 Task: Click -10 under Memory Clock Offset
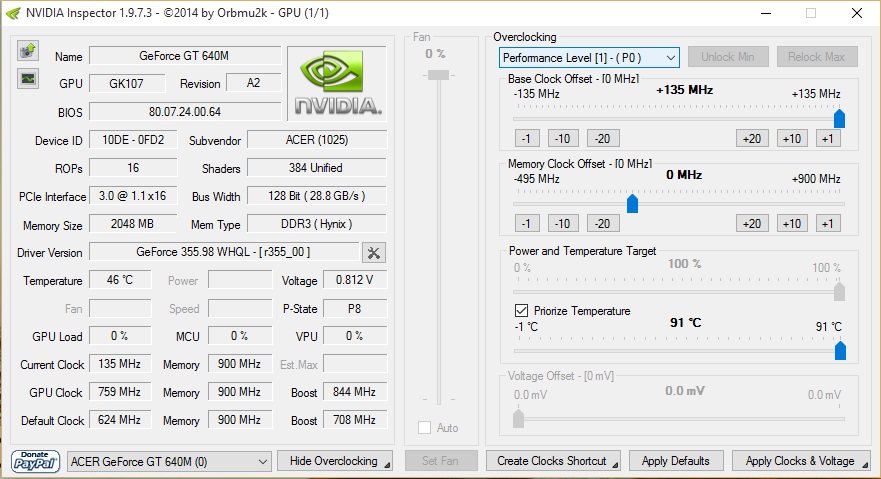pyautogui.click(x=563, y=223)
